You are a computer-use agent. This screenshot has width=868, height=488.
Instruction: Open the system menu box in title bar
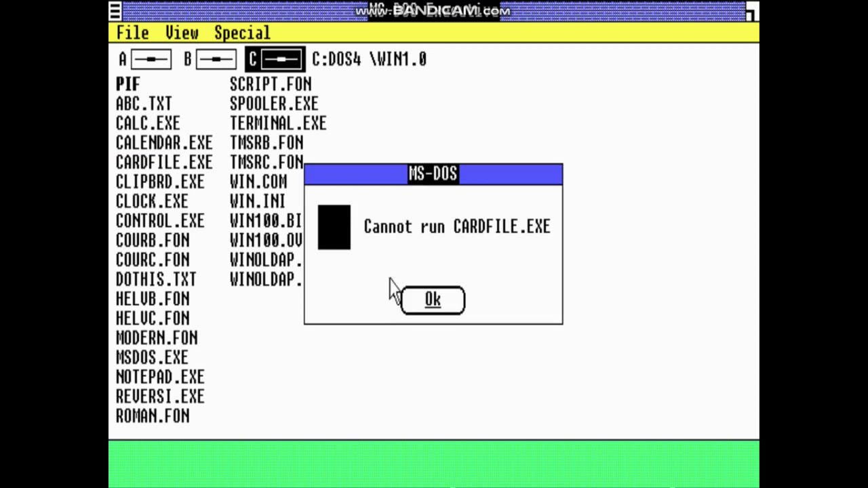[x=115, y=11]
